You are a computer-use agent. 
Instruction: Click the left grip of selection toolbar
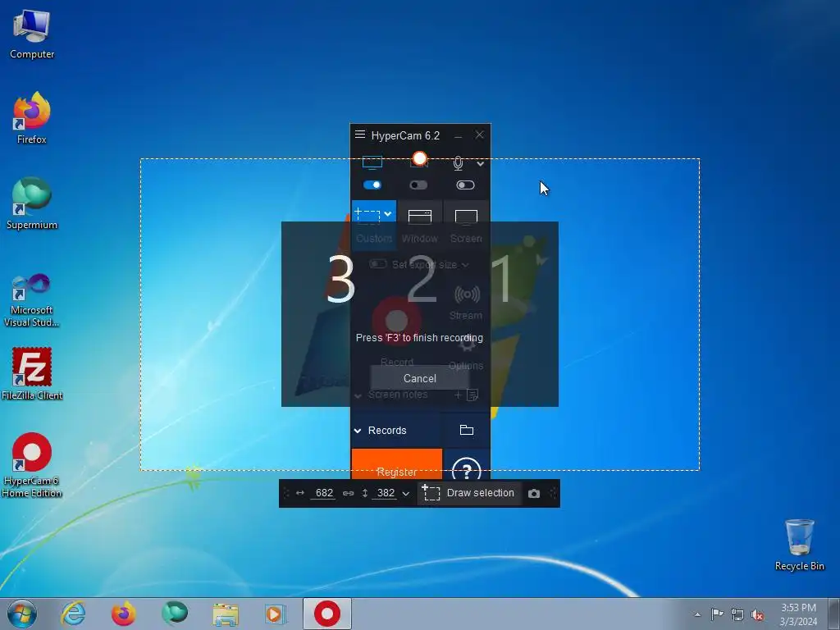(286, 493)
